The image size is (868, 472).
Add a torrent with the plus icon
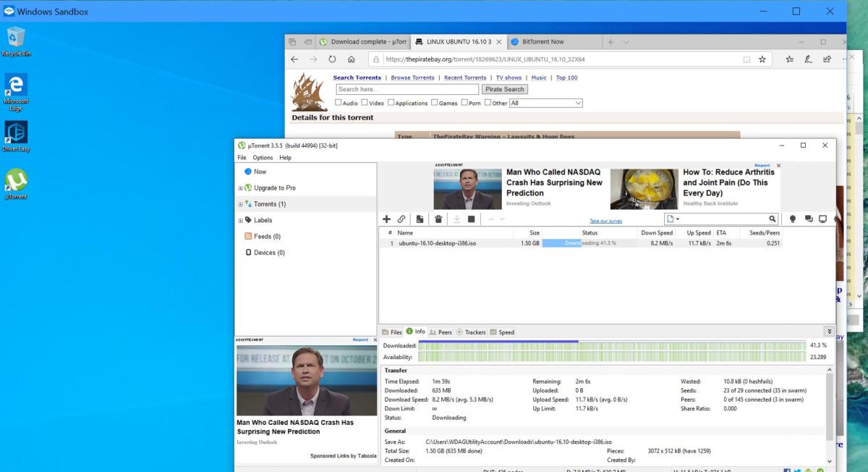coord(386,219)
